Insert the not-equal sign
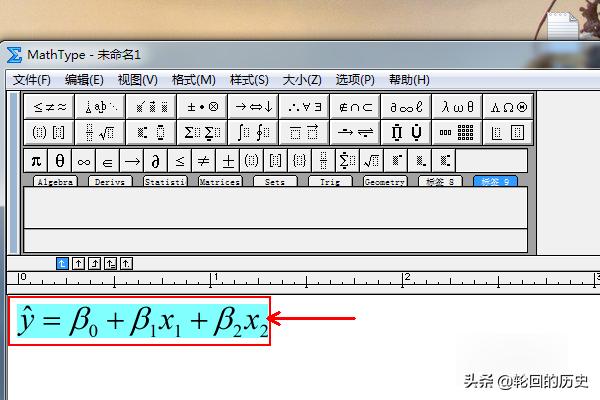This screenshot has height=400, width=600. coord(204,160)
